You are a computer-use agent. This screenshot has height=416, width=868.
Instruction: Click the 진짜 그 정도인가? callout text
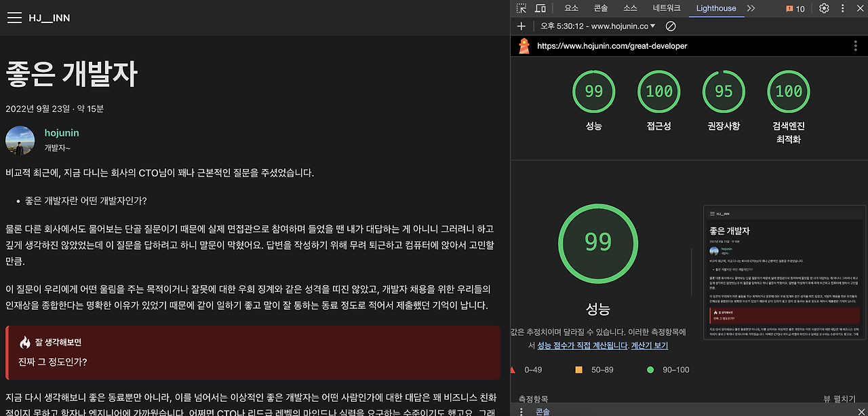(53, 362)
